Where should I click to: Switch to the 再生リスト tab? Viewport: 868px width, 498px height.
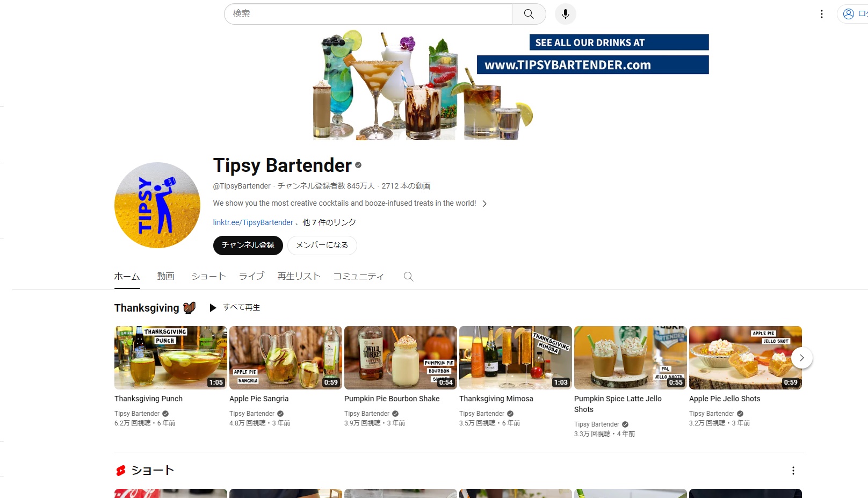299,276
